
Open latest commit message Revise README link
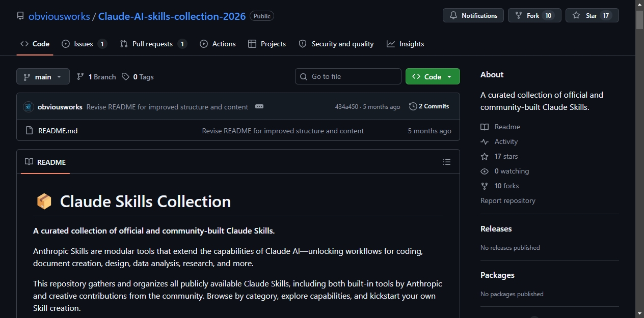click(x=167, y=107)
